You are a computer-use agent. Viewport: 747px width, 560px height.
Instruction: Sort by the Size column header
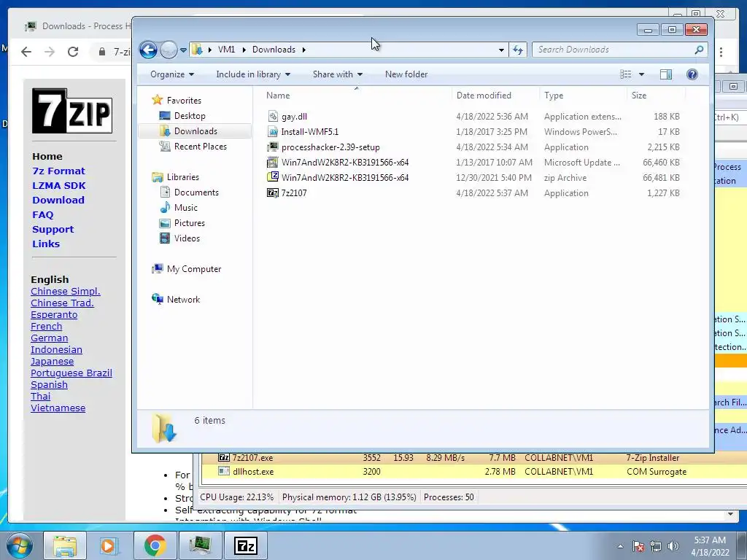coord(656,96)
